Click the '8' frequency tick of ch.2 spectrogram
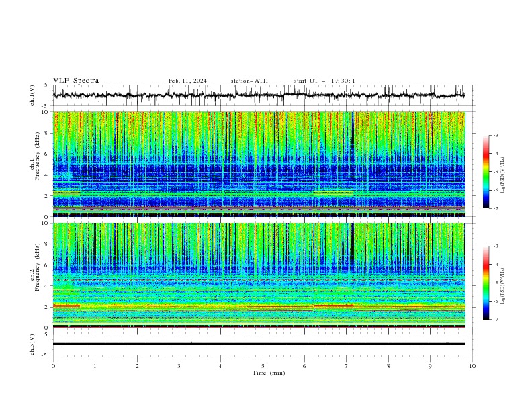Screen dimensions: 532x411 48,244
